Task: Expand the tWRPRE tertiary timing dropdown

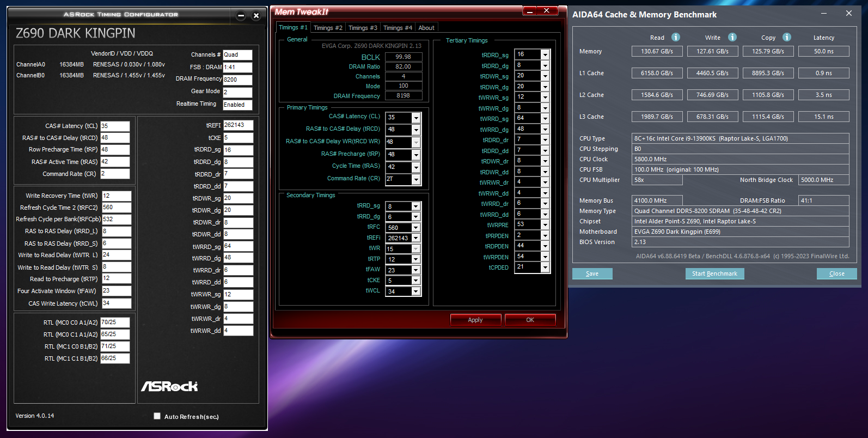Action: [545, 224]
